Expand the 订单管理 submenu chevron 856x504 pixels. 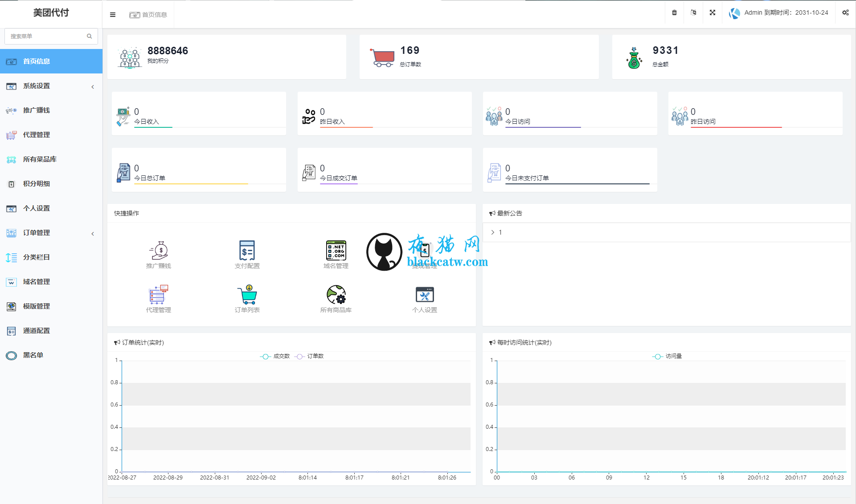(x=93, y=234)
